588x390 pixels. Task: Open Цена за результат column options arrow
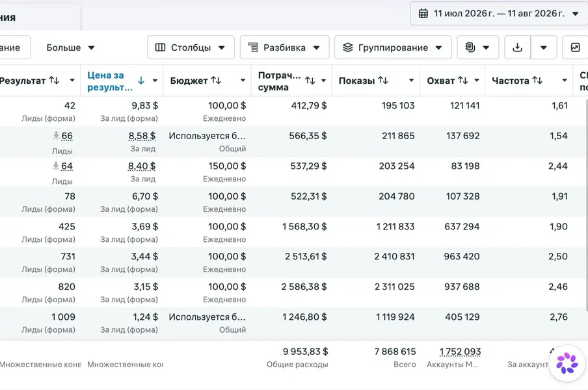click(155, 81)
